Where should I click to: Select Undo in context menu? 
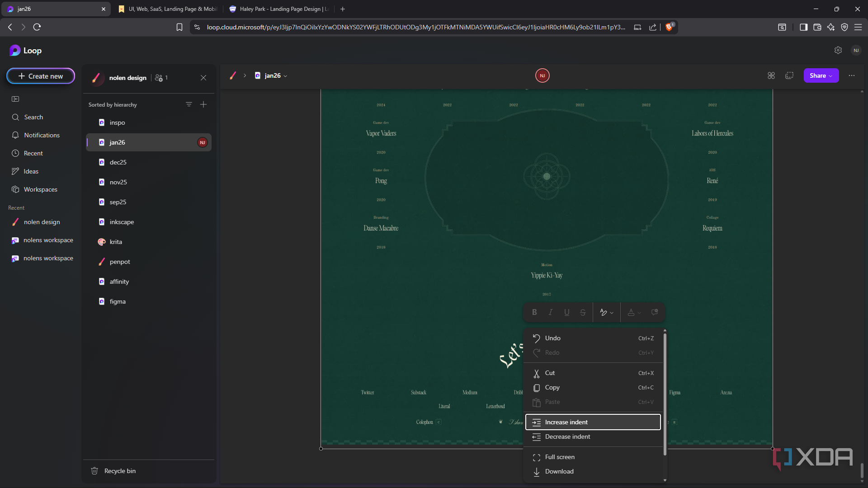coord(593,338)
